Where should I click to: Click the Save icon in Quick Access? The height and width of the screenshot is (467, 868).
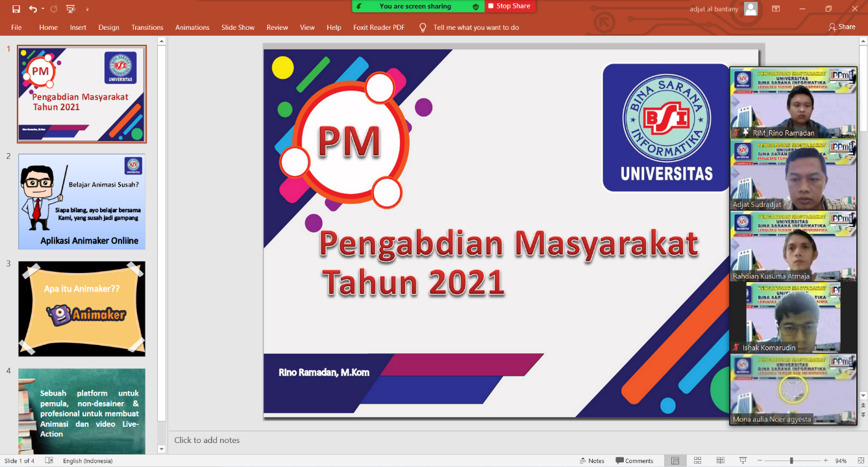[16, 9]
